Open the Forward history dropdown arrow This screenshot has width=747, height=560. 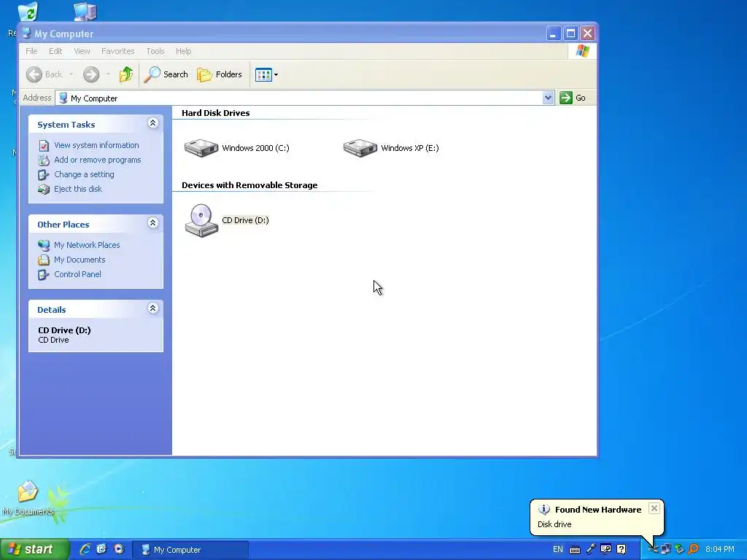tap(108, 74)
